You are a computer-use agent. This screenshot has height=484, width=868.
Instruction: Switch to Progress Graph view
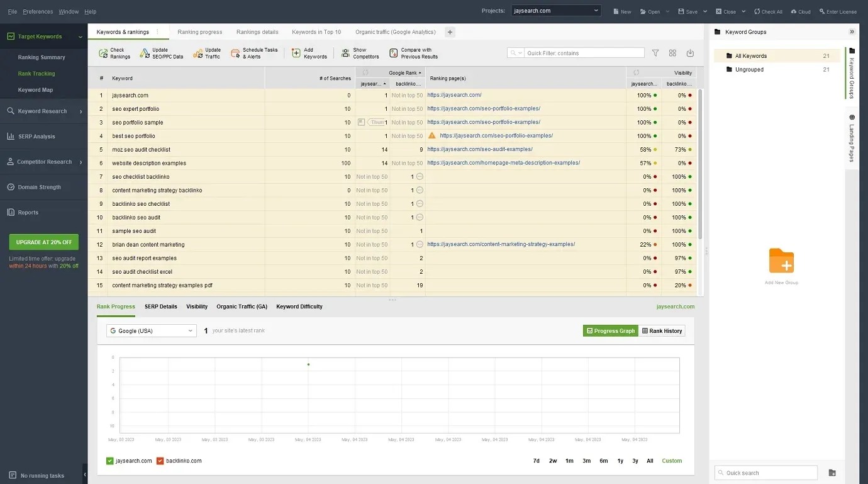pyautogui.click(x=611, y=330)
